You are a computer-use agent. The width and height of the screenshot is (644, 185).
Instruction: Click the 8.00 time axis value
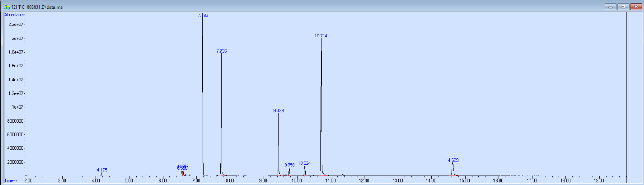click(229, 180)
